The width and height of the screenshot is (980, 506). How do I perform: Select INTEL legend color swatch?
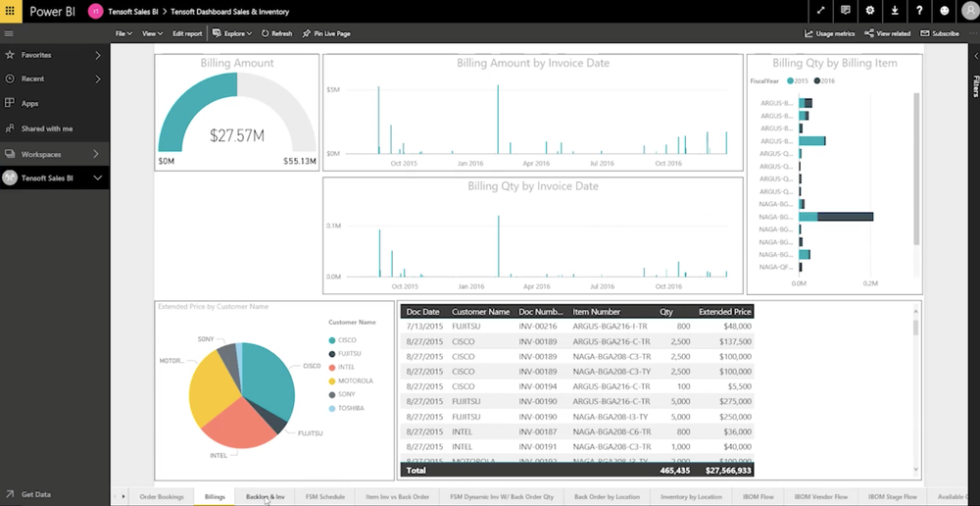(332, 367)
